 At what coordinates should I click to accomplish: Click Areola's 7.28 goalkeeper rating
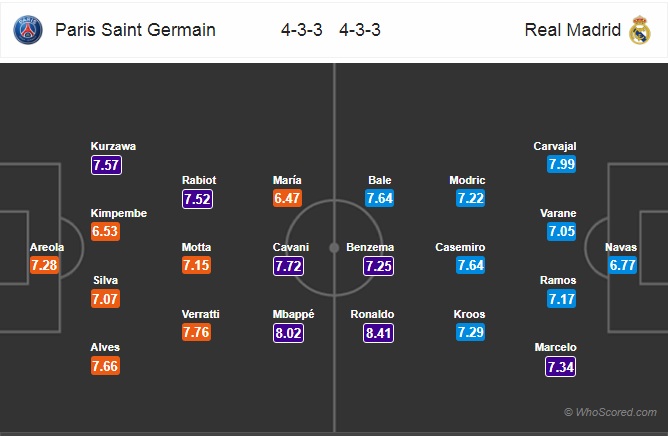click(x=44, y=265)
